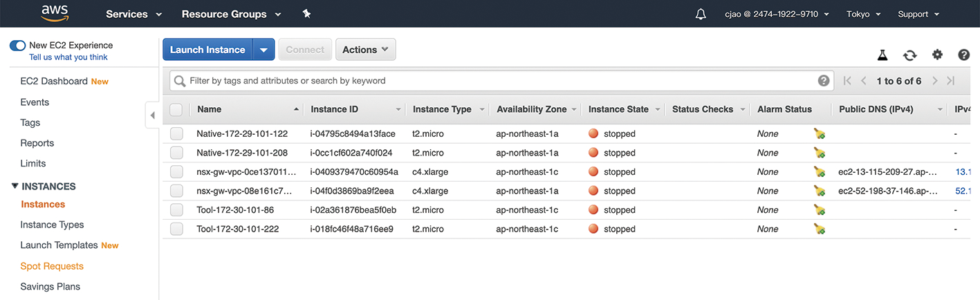
Task: Open Launch Instance dropdown arrow
Action: coord(264,50)
